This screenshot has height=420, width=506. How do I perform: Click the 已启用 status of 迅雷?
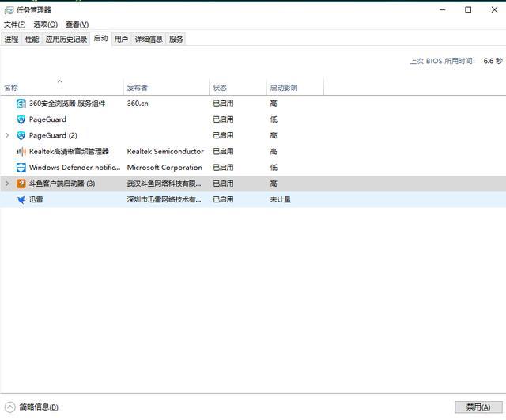(x=223, y=199)
